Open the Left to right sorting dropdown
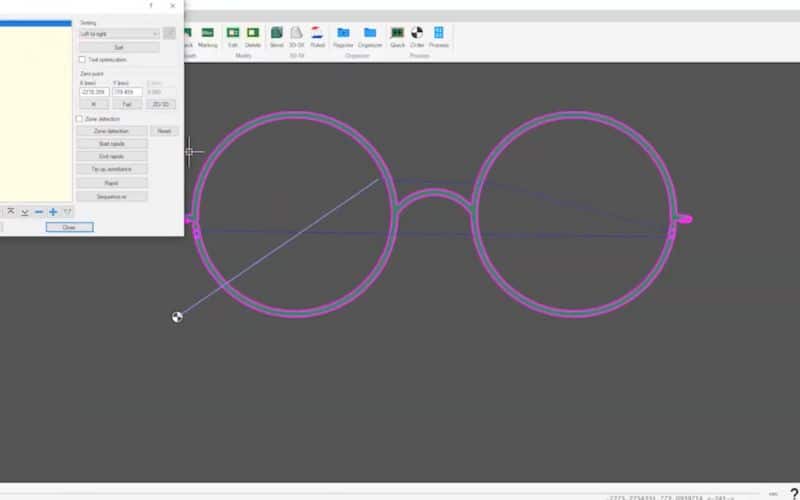The height and width of the screenshot is (500, 800). click(119, 33)
